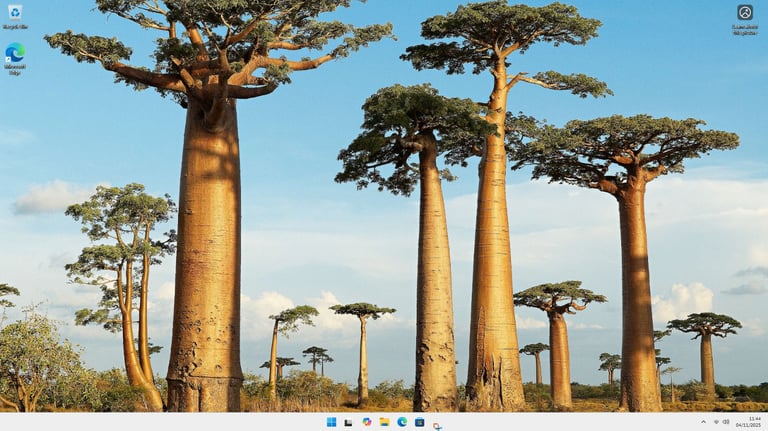Open File Explorer from the taskbar
The height and width of the screenshot is (431, 768).
[x=384, y=422]
